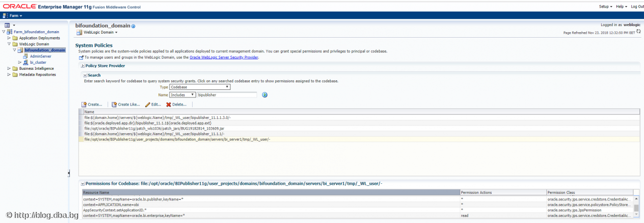Image resolution: width=644 pixels, height=223 pixels.
Task: Click the green search go button
Action: 265,95
